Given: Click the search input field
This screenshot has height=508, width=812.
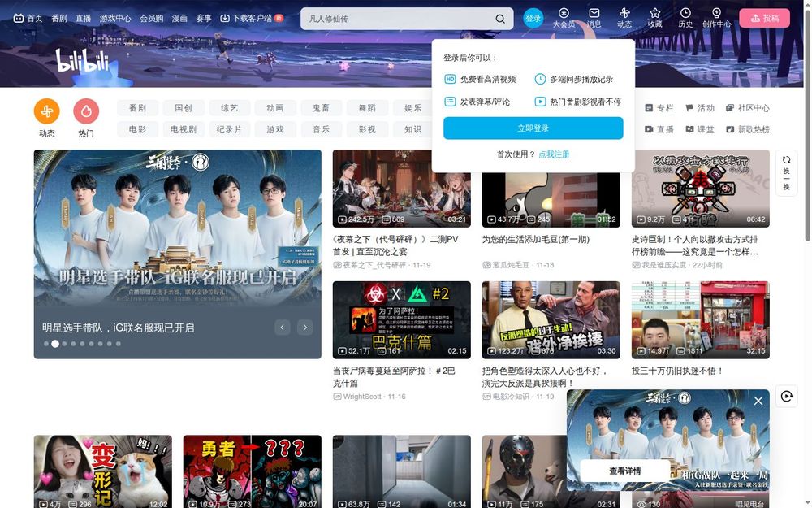Looking at the screenshot, I should tap(399, 19).
